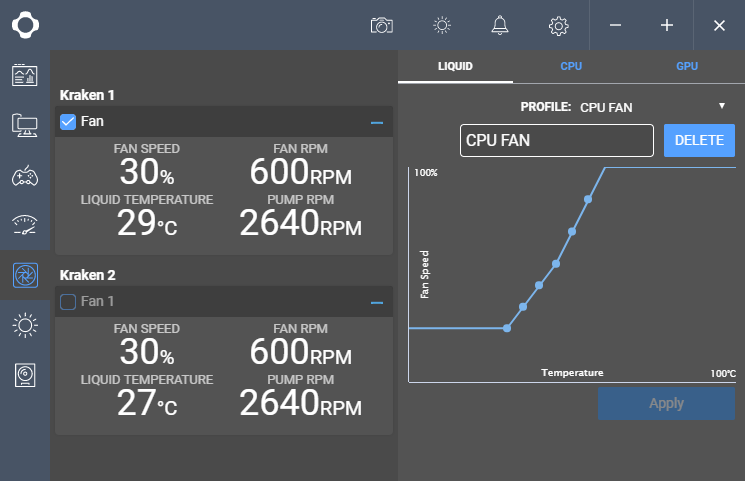Screen dimensions: 745x481
Task: Open the lighting sun icon in the sidebar
Action: click(x=25, y=325)
